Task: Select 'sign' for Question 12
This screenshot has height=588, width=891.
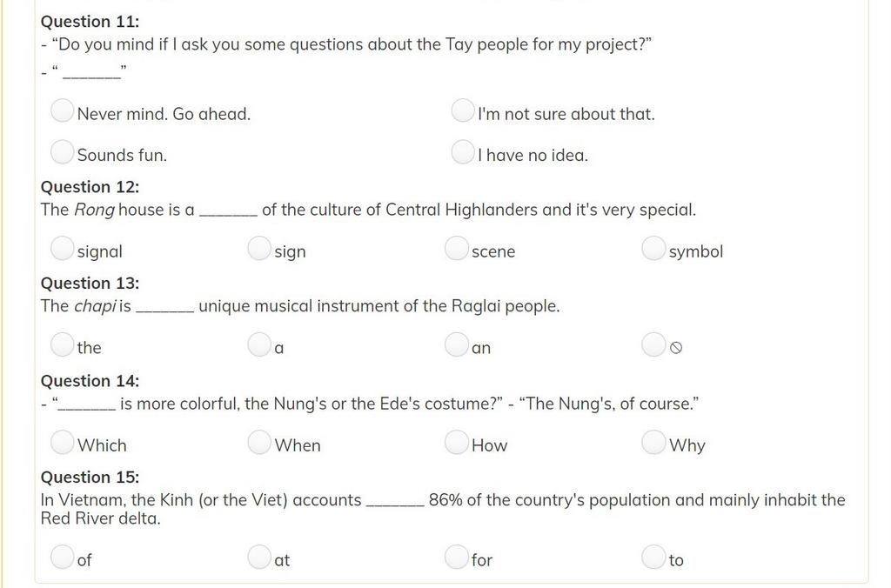Action: point(259,248)
